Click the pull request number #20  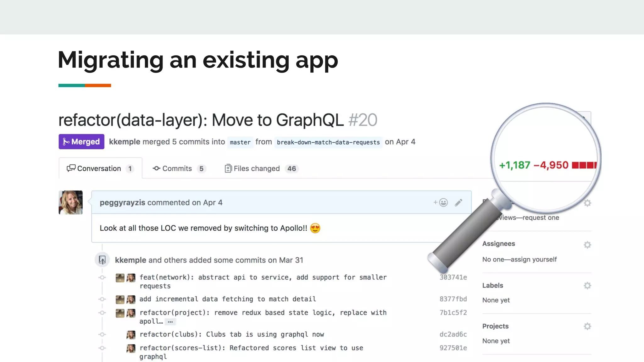click(363, 120)
